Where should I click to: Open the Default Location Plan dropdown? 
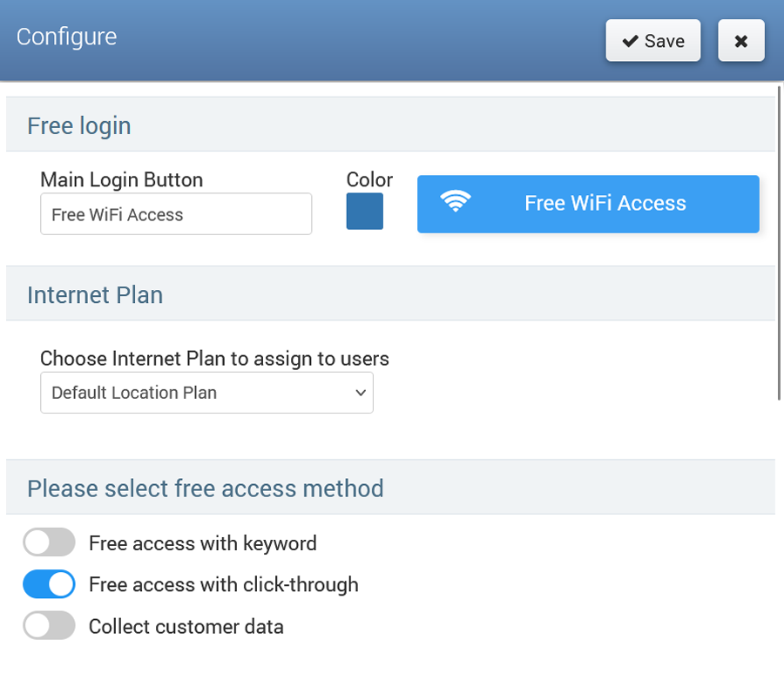206,393
